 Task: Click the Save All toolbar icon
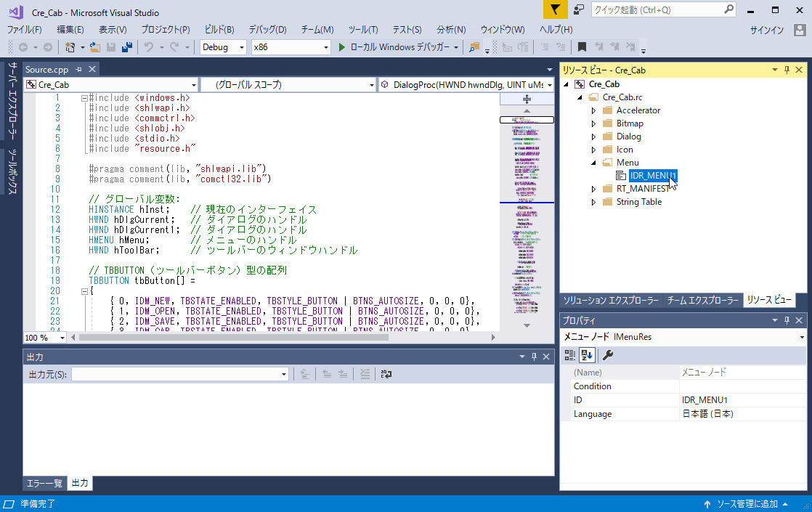point(127,47)
